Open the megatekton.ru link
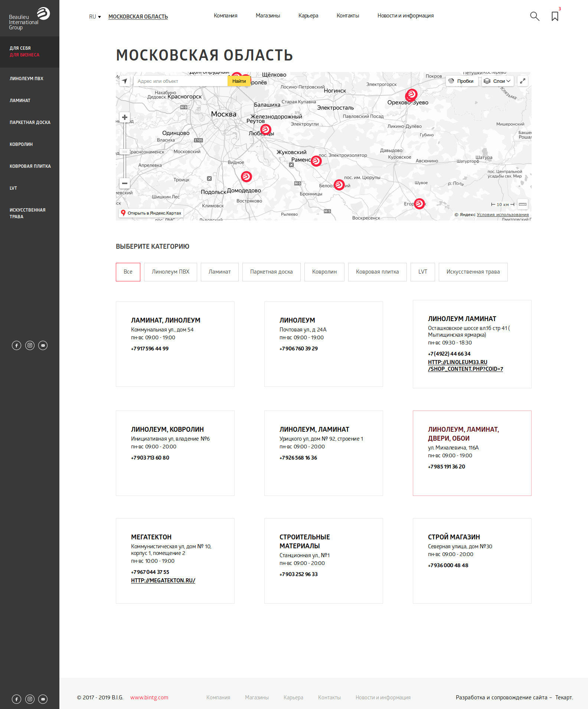588x709 pixels. pyautogui.click(x=163, y=581)
